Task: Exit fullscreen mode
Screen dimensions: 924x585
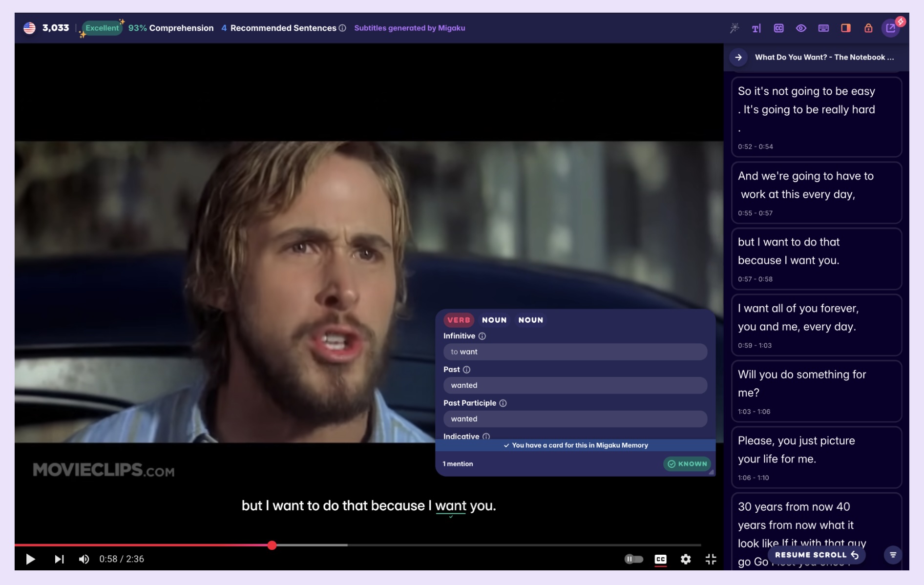Action: (711, 559)
